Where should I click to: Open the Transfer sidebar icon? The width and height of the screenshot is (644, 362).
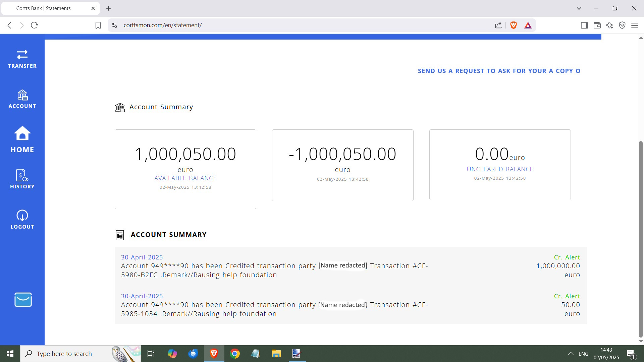[22, 59]
